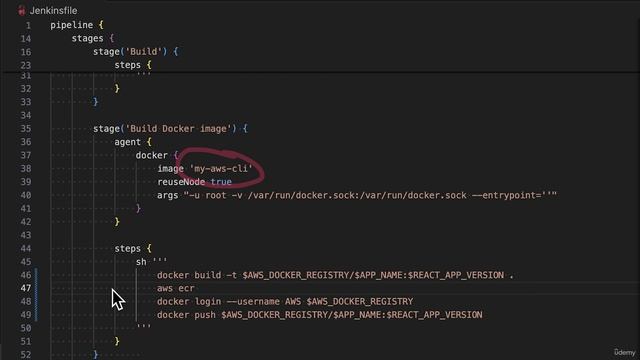Click the stage('Build Docker image') line

pyautogui.click(x=170, y=129)
